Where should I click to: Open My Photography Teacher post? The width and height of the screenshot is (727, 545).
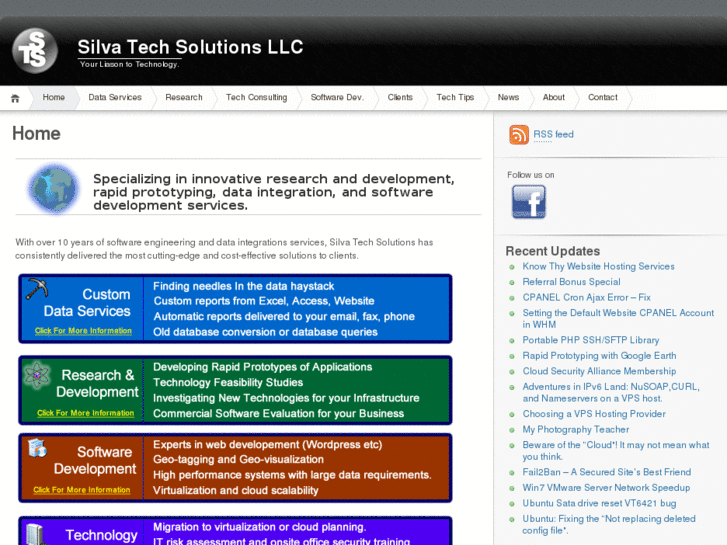point(576,430)
